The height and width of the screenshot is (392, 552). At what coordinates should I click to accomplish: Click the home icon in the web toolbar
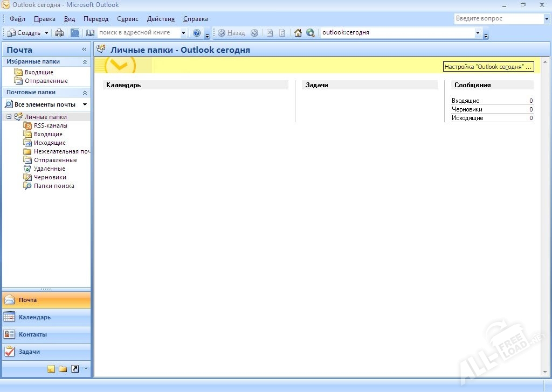(x=298, y=32)
